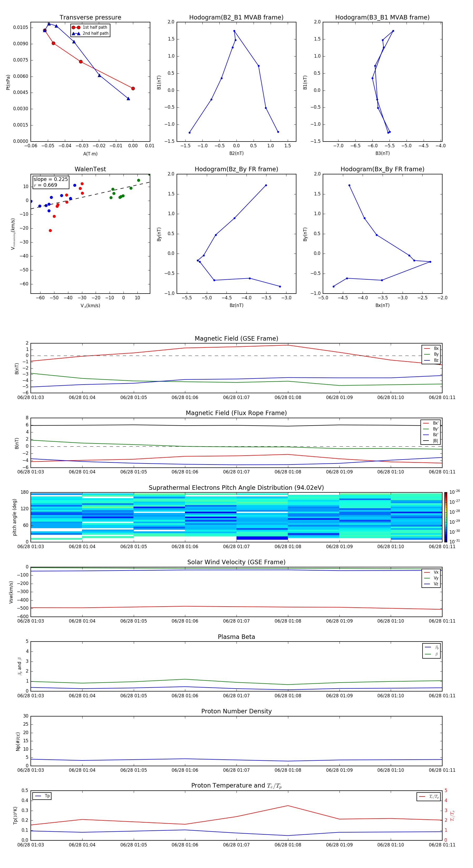Click the "Plasma Beta" plot title
473x868 pixels.
236,637
